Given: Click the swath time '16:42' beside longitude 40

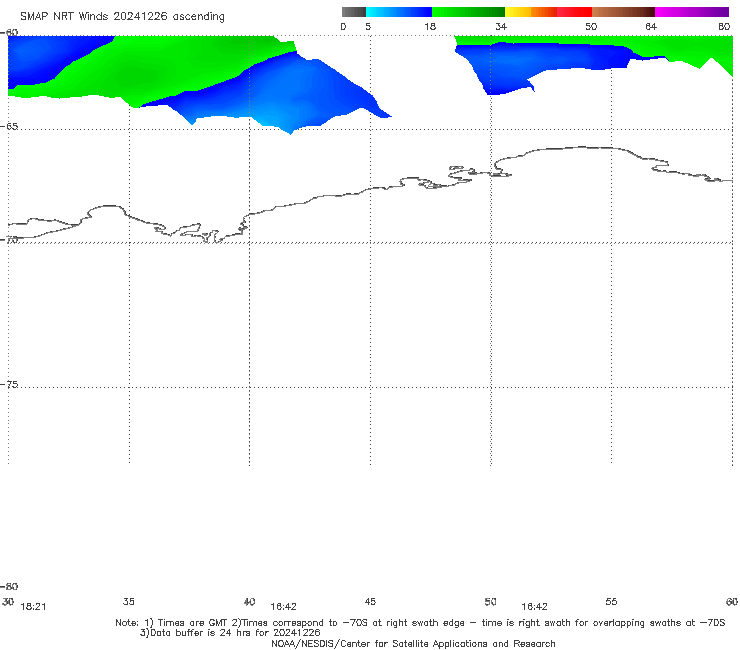Looking at the screenshot, I should pos(283,607).
